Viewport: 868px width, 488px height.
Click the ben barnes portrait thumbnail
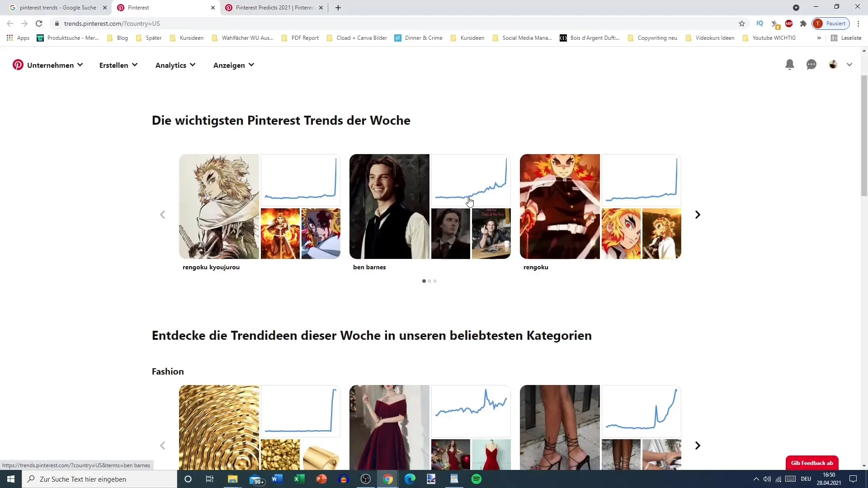389,206
